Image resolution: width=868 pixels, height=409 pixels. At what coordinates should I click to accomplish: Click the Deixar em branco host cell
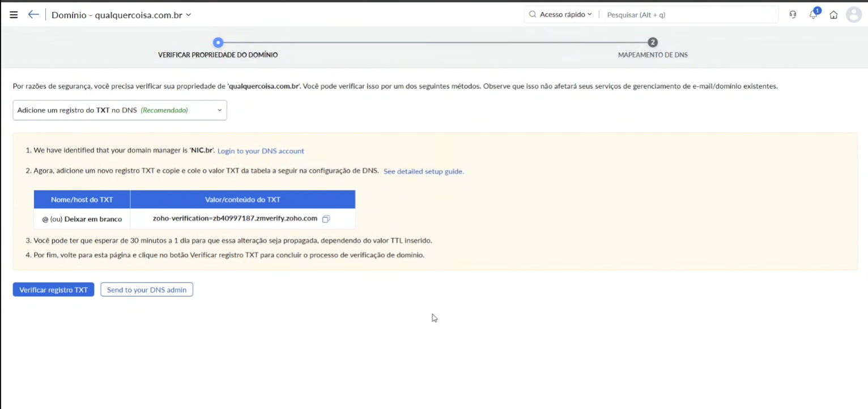[82, 219]
